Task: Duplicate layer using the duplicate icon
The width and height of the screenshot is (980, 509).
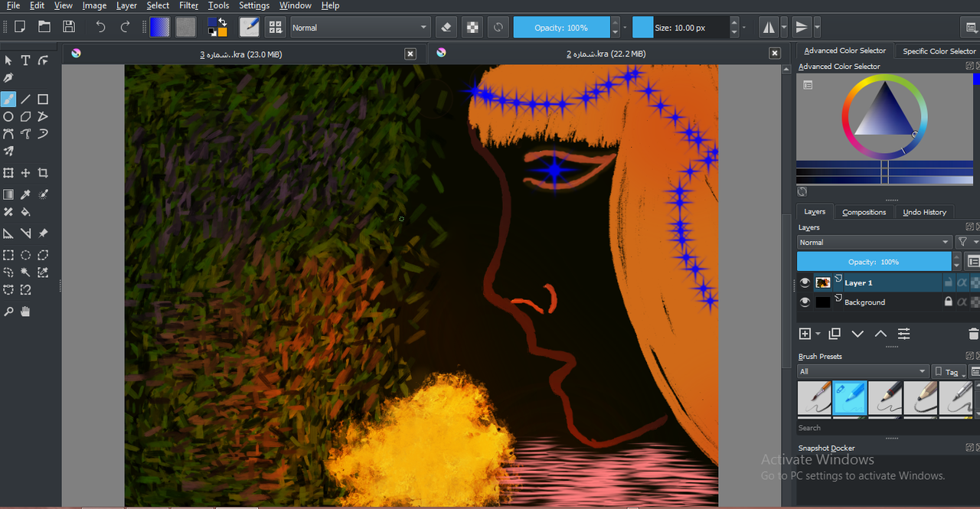Action: [835, 334]
